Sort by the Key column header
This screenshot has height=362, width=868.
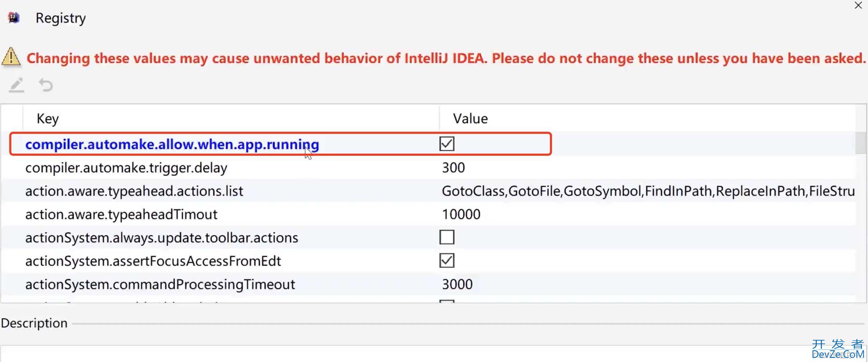tap(231, 119)
